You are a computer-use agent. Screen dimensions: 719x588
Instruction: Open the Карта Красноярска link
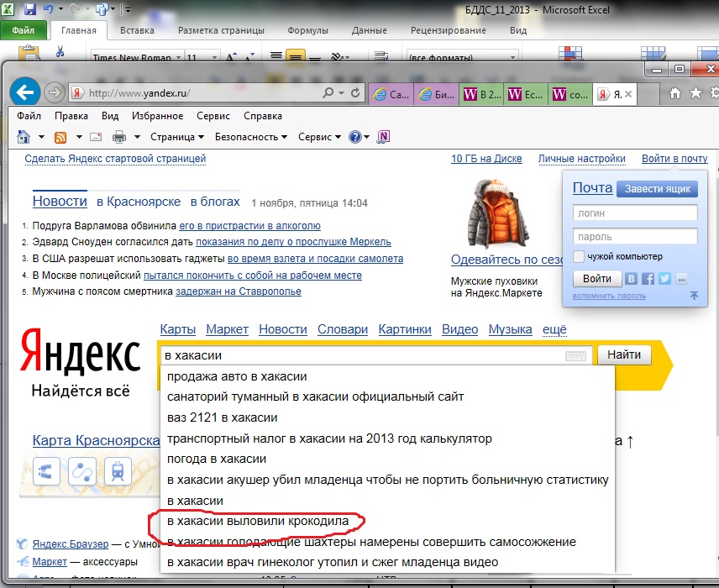click(96, 440)
